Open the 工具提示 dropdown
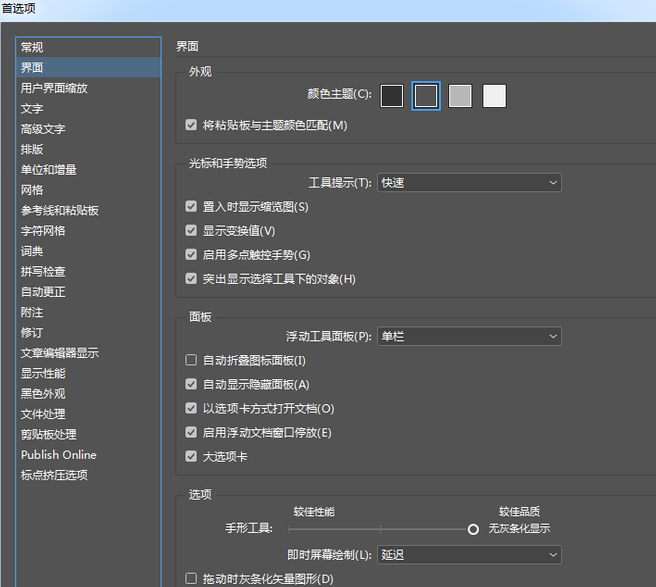656x587 pixels. click(x=469, y=183)
